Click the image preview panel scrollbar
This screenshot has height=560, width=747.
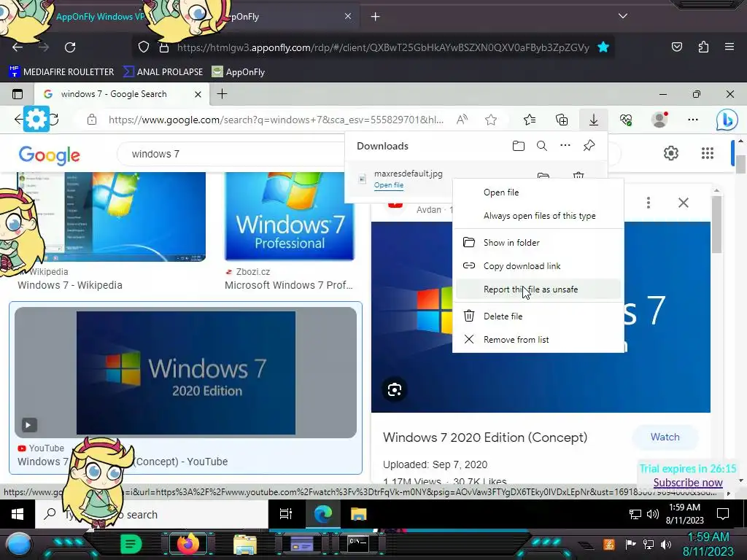716,224
